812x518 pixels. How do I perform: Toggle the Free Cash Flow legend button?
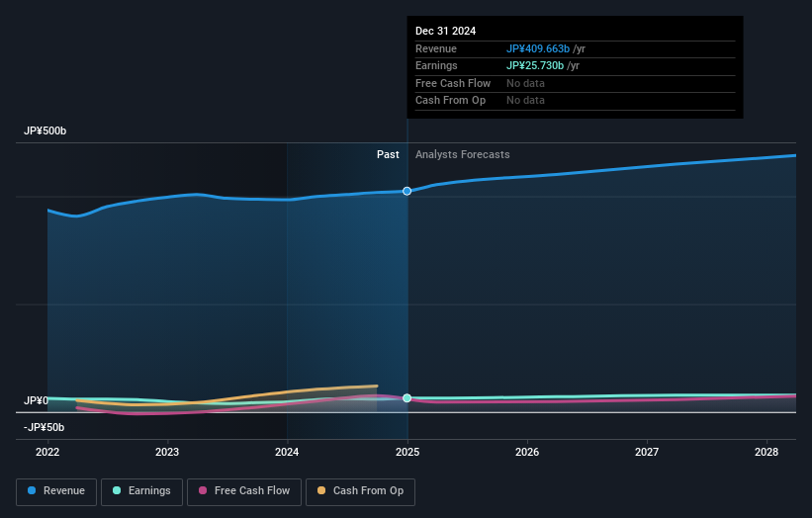pyautogui.click(x=244, y=491)
